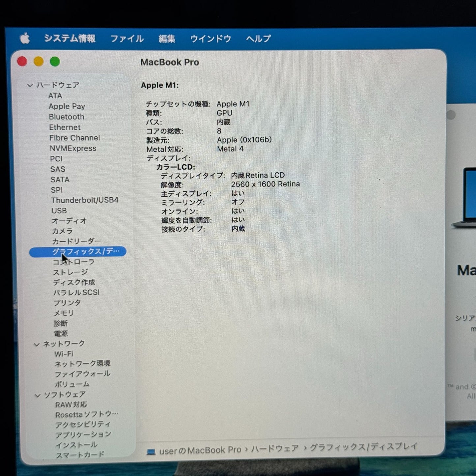The height and width of the screenshot is (476, 476).
Task: Collapse the ネットワーク section
Action: (37, 345)
